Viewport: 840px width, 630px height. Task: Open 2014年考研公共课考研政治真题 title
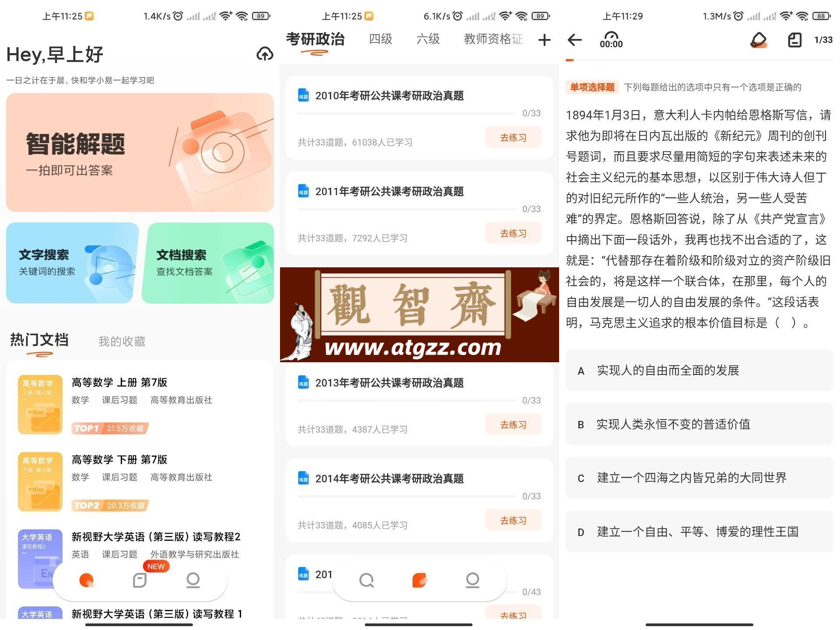coord(389,479)
